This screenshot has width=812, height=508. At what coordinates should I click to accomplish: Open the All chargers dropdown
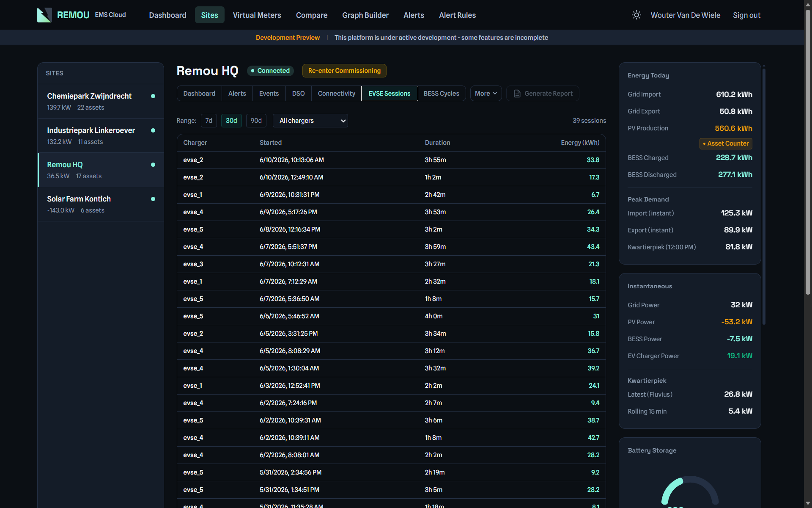(310, 121)
